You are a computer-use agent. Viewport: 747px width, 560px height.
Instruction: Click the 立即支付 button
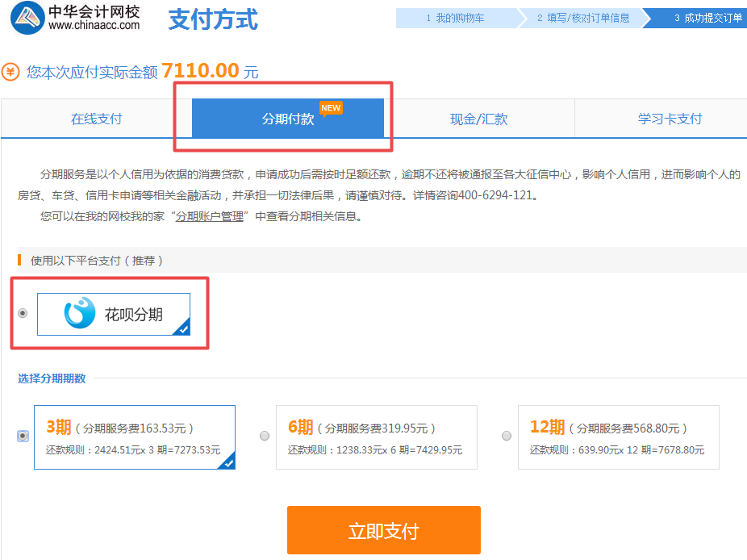click(x=383, y=530)
